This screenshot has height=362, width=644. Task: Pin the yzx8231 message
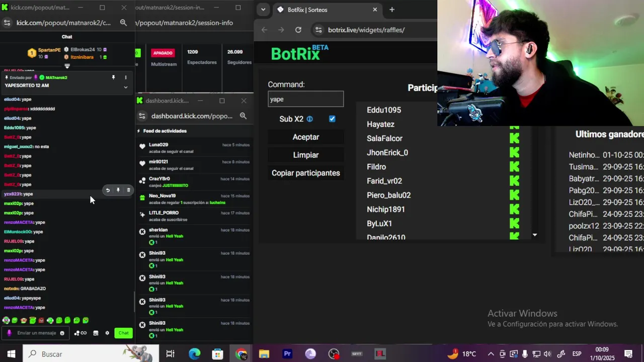pyautogui.click(x=118, y=190)
